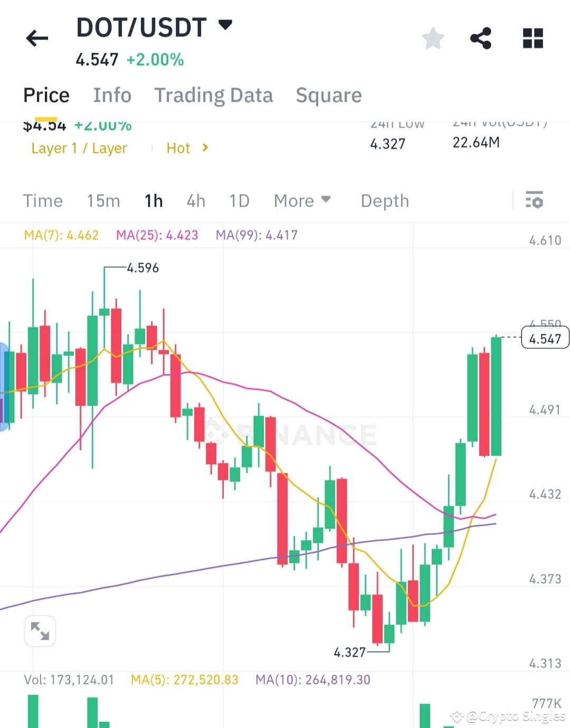Open the share icon
The width and height of the screenshot is (570, 728).
tap(481, 38)
